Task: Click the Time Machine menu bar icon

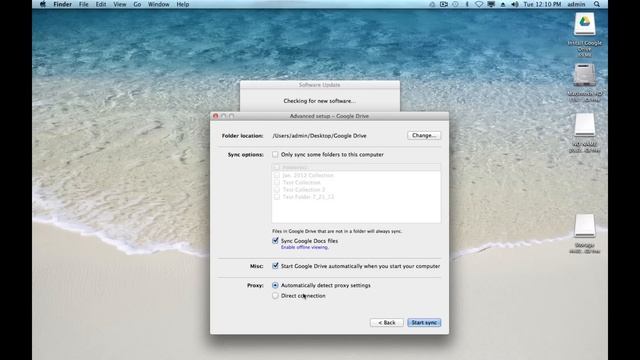Action: 456,4
